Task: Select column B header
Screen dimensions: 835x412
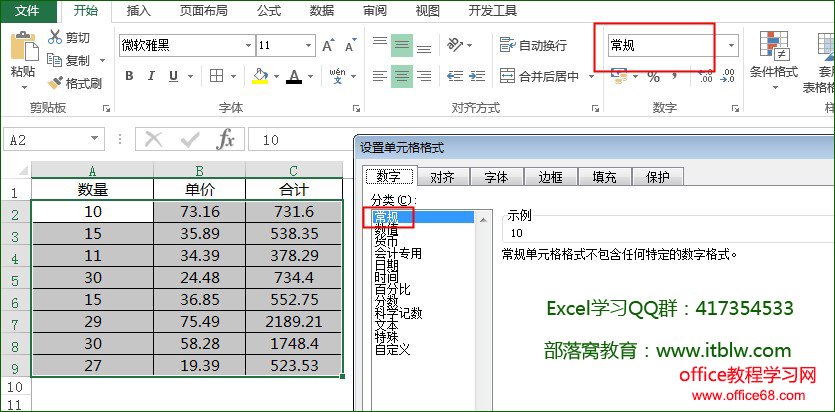Action: [200, 171]
